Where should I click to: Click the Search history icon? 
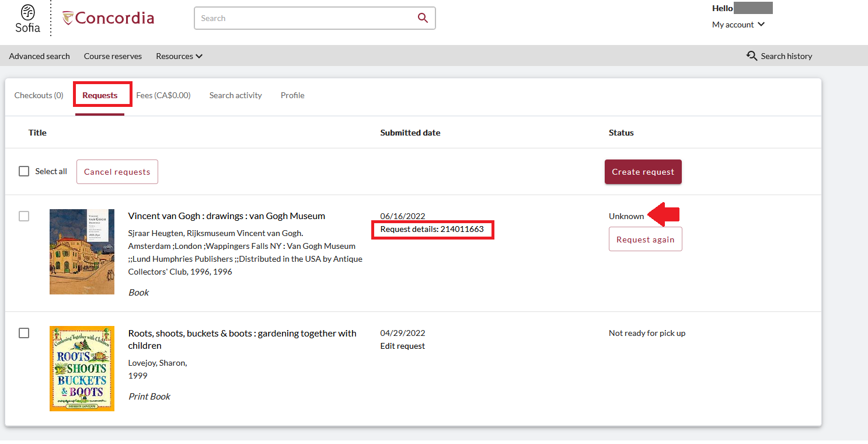coord(752,56)
